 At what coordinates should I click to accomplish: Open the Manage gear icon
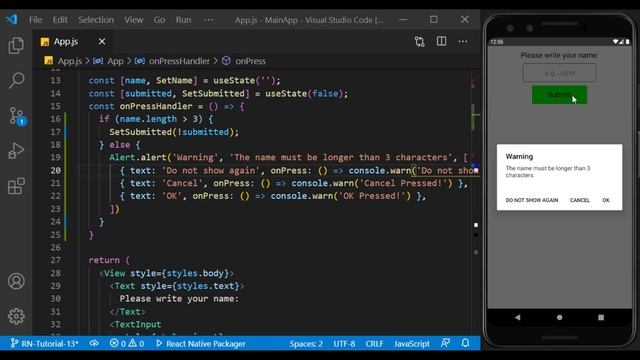point(16,316)
